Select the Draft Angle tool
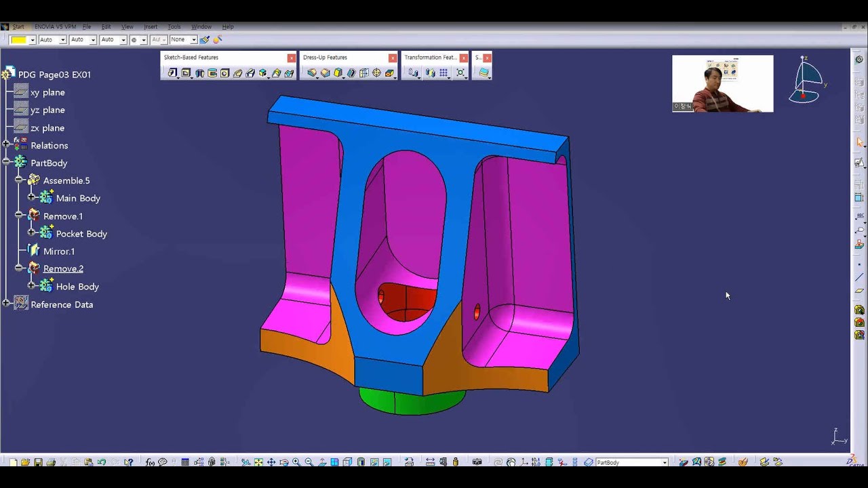Screen dimensions: 868x488 [338, 73]
